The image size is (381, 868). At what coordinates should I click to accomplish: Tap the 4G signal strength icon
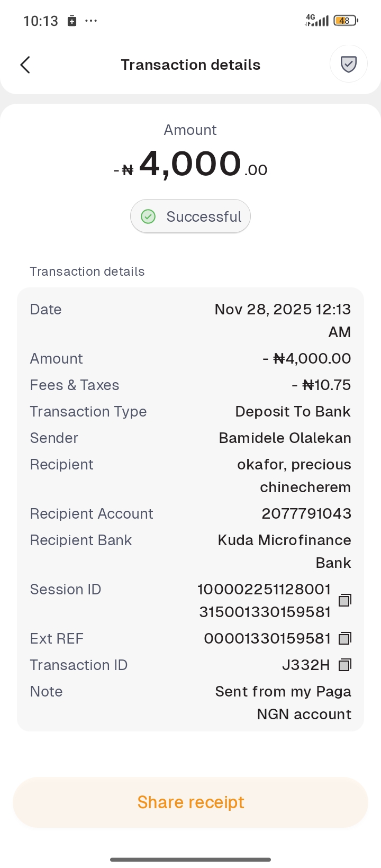317,21
